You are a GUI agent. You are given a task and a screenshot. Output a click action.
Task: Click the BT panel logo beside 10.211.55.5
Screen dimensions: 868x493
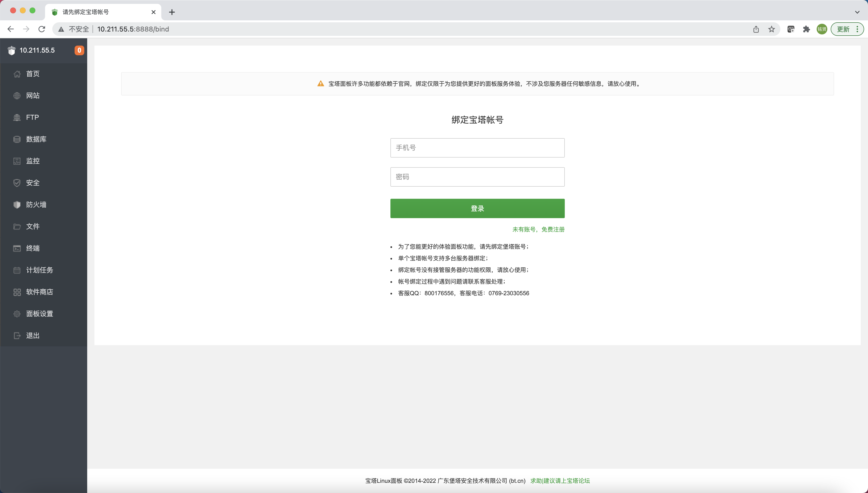[11, 50]
